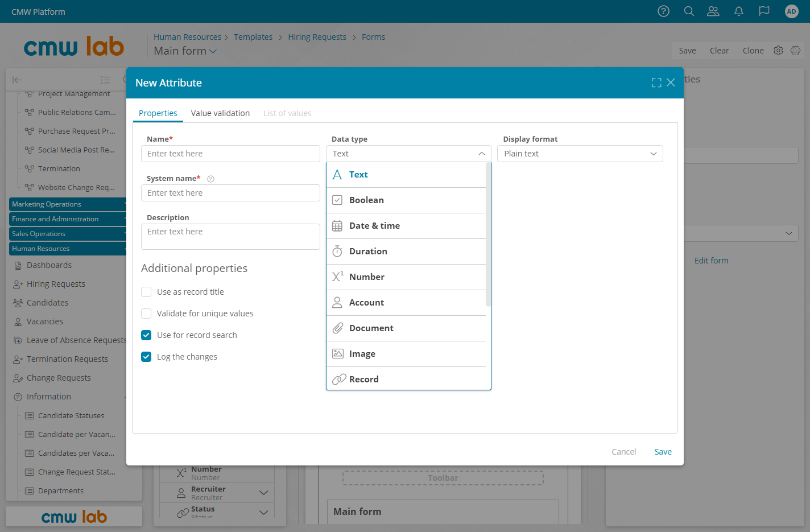Screen dimensions: 810x532
Task: Open notifications bell icon
Action: [x=739, y=11]
